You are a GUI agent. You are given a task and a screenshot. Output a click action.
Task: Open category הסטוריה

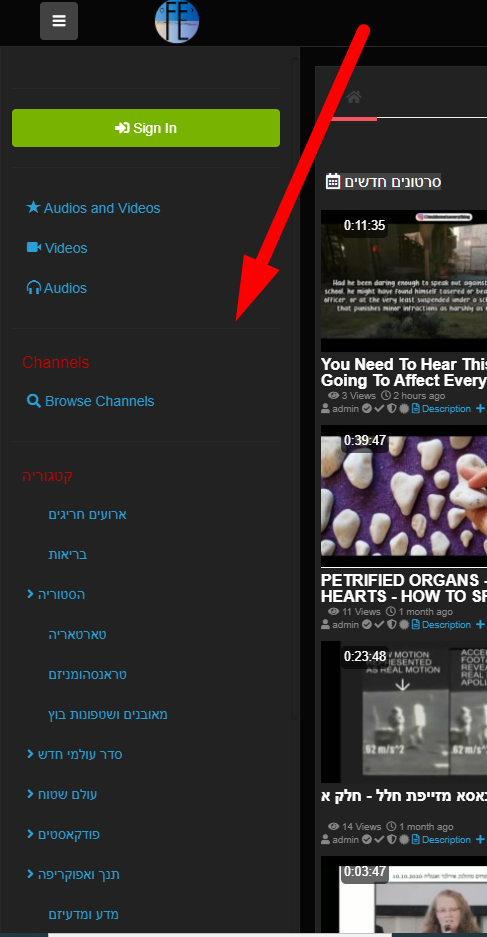tap(62, 595)
